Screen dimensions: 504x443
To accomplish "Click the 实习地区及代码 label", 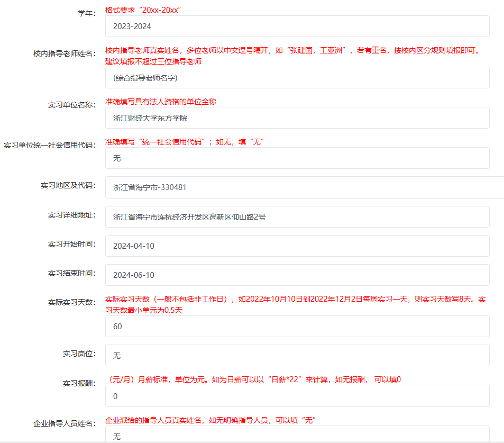I will (x=68, y=185).
